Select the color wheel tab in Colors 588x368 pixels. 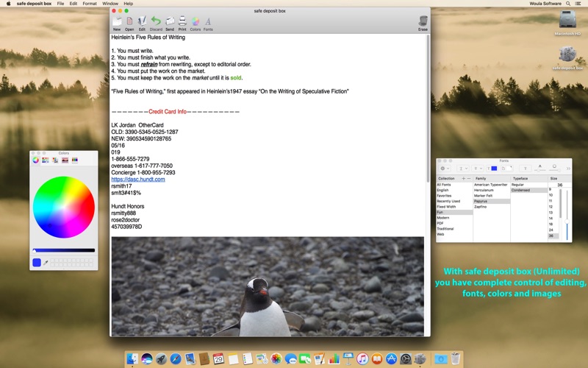pyautogui.click(x=35, y=160)
